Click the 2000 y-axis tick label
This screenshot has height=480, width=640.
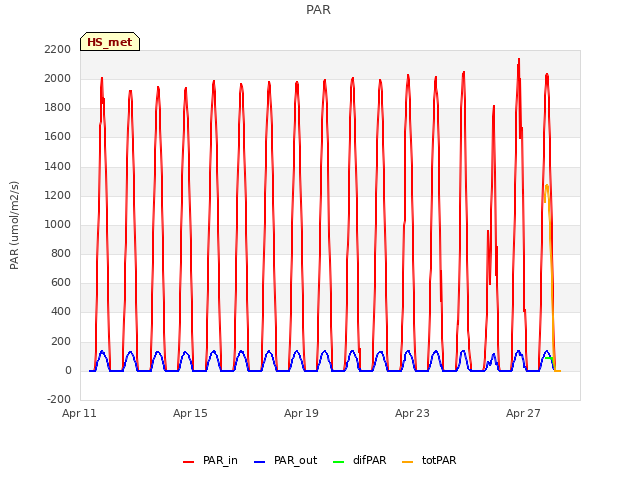(58, 78)
